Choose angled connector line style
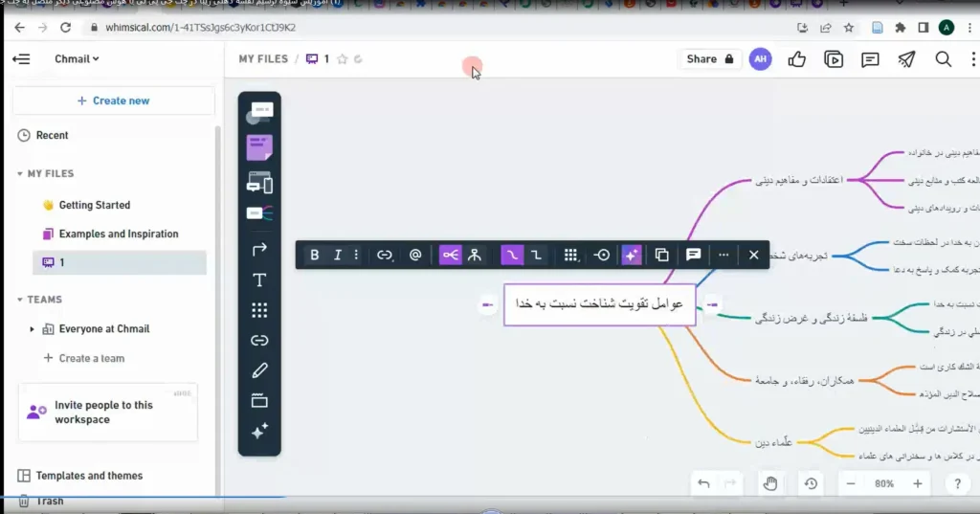The image size is (980, 514). click(536, 256)
